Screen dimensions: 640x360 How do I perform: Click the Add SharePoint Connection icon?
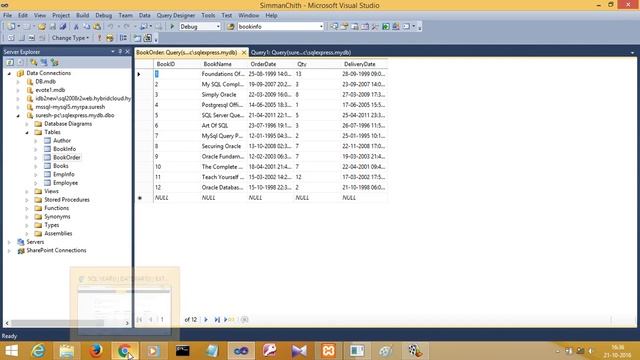[x=55, y=62]
